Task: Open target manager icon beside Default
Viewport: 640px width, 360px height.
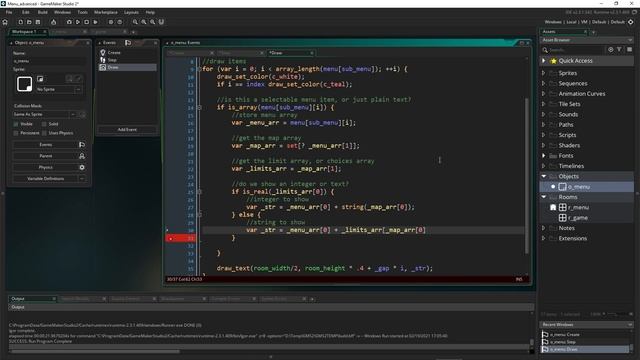Action: pos(631,22)
